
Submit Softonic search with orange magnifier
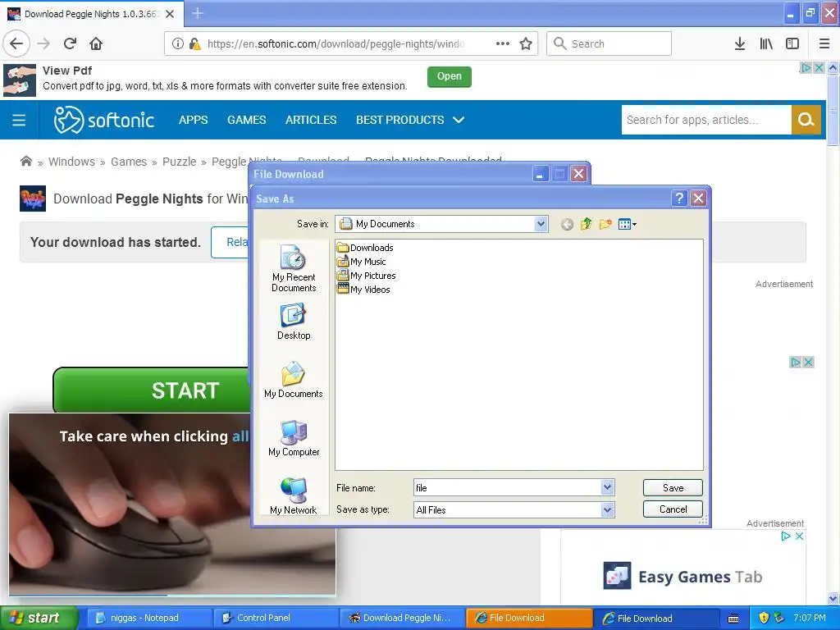pyautogui.click(x=806, y=120)
